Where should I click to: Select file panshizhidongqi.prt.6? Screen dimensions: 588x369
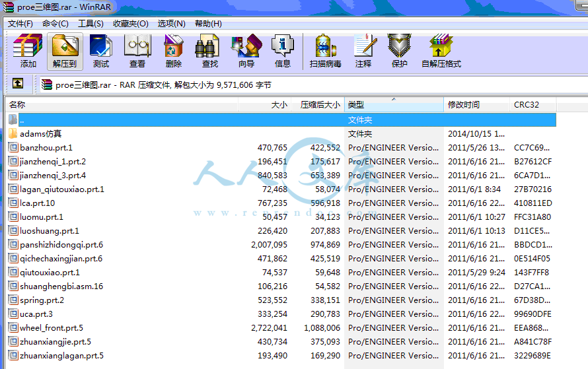(61, 244)
